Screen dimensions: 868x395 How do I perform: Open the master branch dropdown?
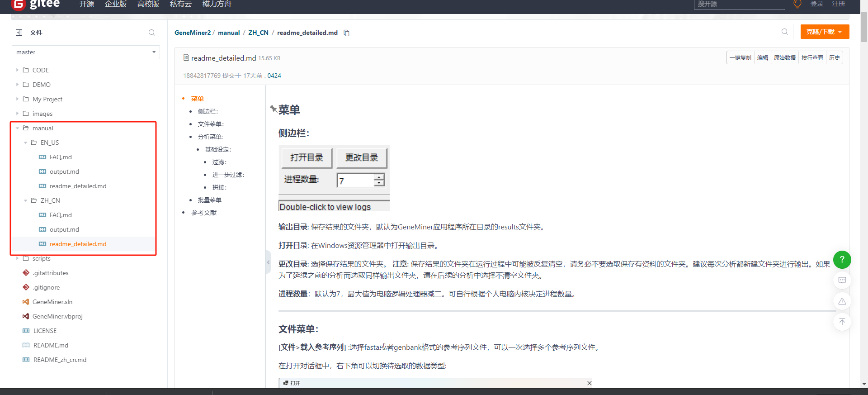click(x=86, y=52)
